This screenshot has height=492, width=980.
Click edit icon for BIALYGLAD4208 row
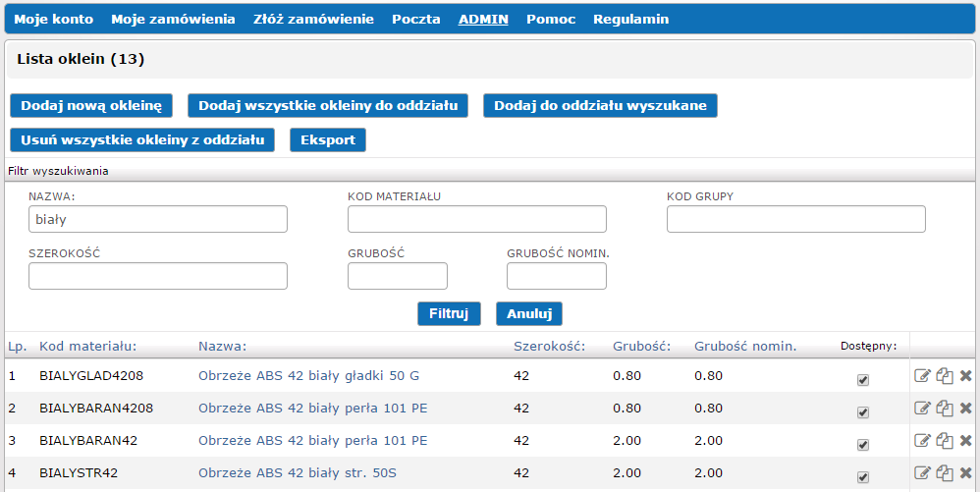click(922, 376)
